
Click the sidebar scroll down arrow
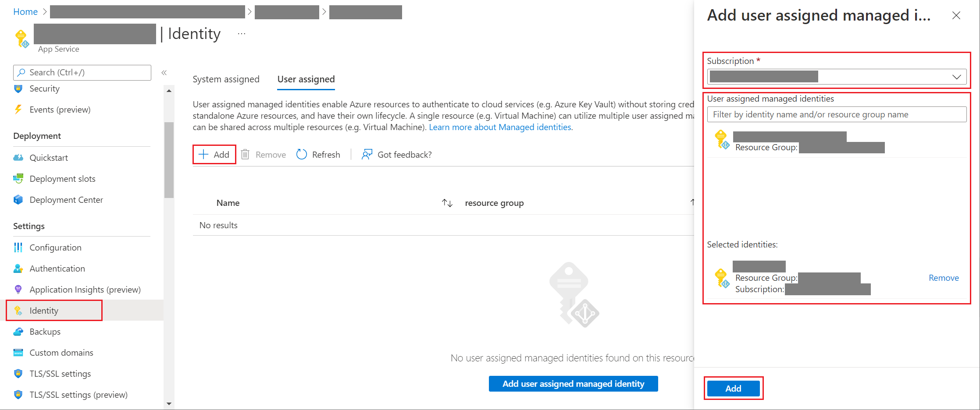[x=169, y=403]
